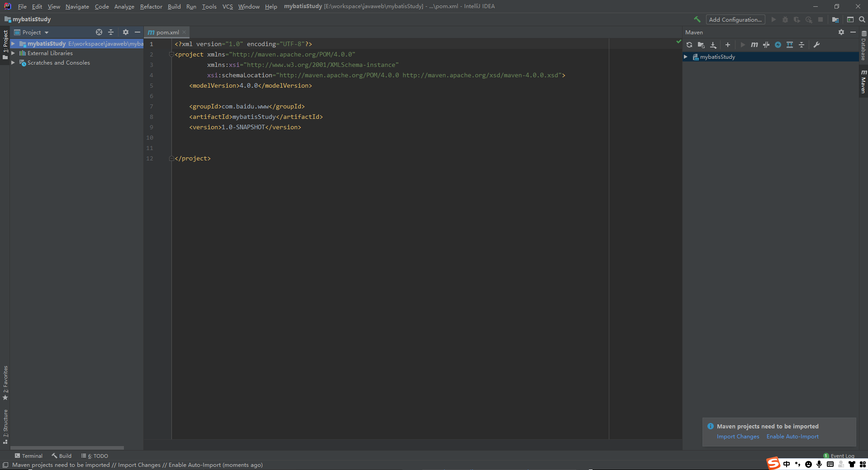Click Collapse All in the Project panel
Viewport: 868px width, 470px height.
coord(111,32)
